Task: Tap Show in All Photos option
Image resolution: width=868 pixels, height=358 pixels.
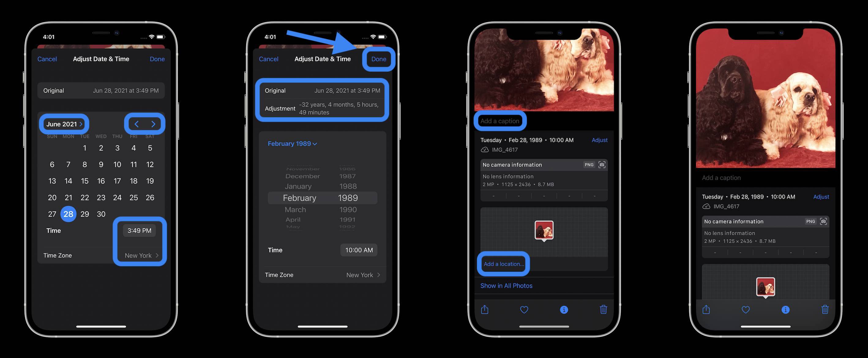Action: [x=507, y=285]
